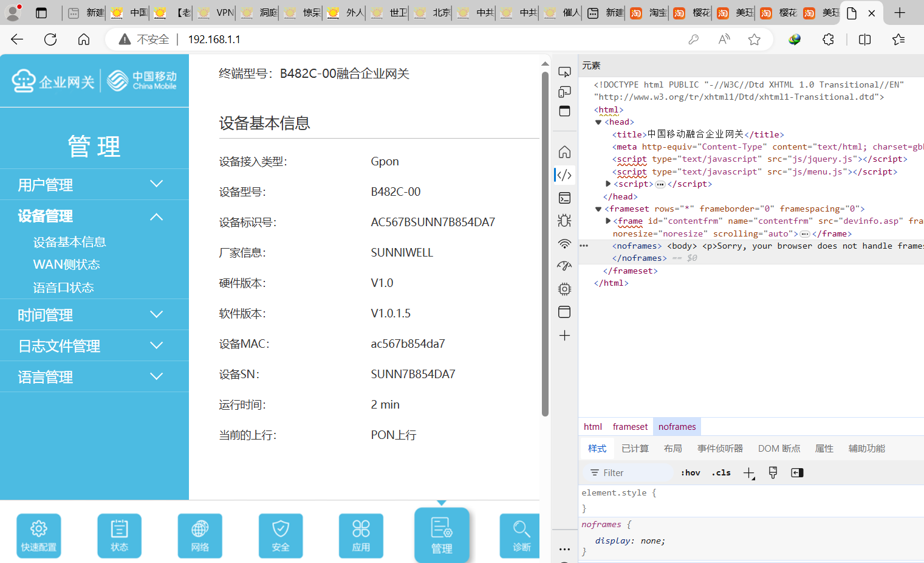This screenshot has height=563, width=924.
Task: Add new style rule plus button
Action: (x=749, y=473)
